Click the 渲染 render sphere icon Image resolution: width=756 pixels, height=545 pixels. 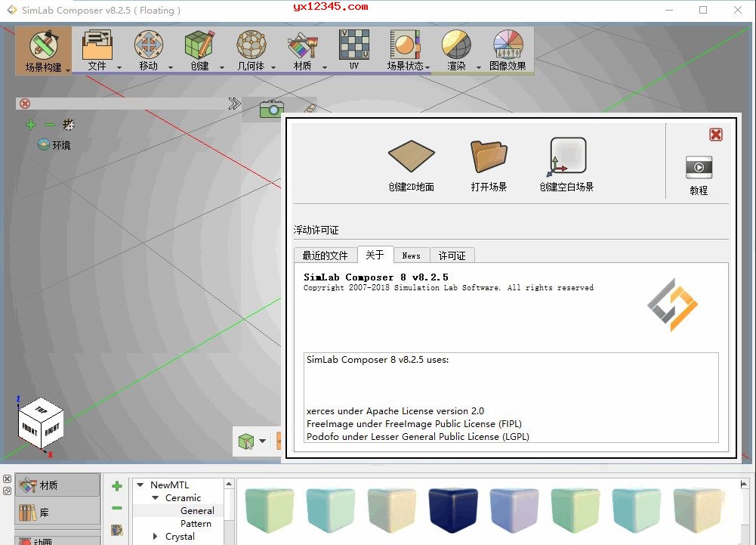click(456, 45)
